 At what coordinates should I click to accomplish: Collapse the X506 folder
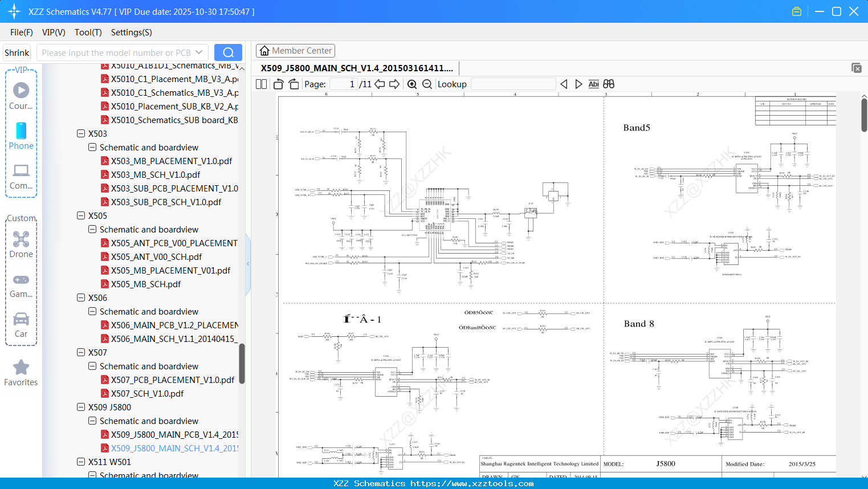click(81, 298)
